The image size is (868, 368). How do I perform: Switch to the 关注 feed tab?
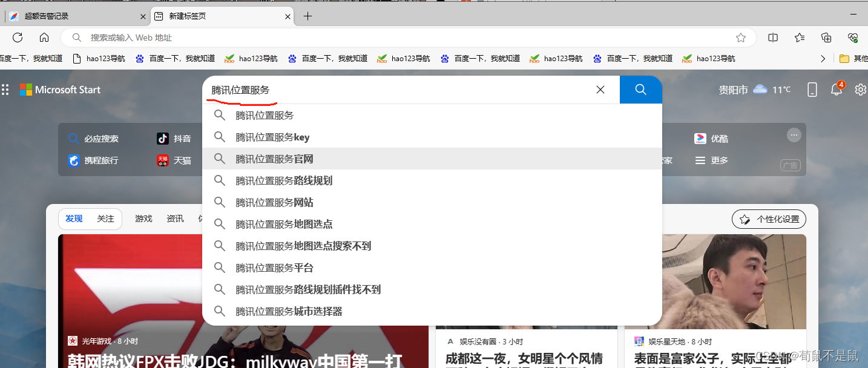(x=105, y=218)
